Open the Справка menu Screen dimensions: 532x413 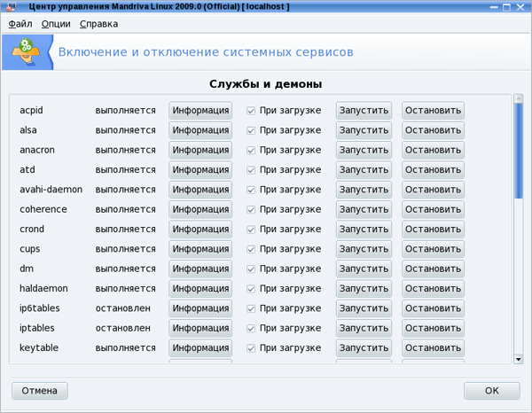[98, 24]
